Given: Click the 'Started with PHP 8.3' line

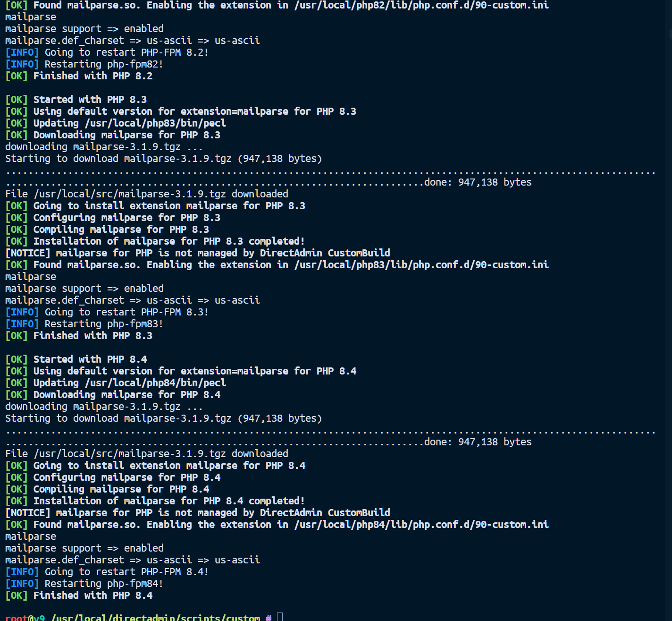Looking at the screenshot, I should point(90,100).
